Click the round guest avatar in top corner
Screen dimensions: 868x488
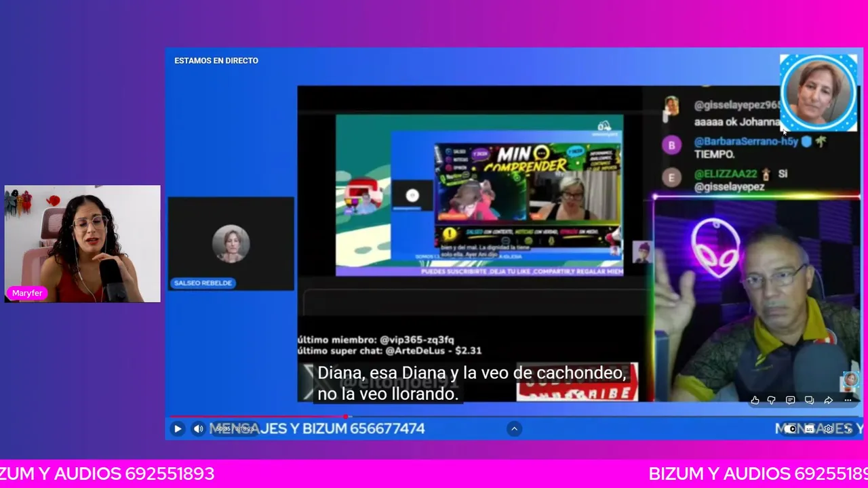(x=818, y=92)
